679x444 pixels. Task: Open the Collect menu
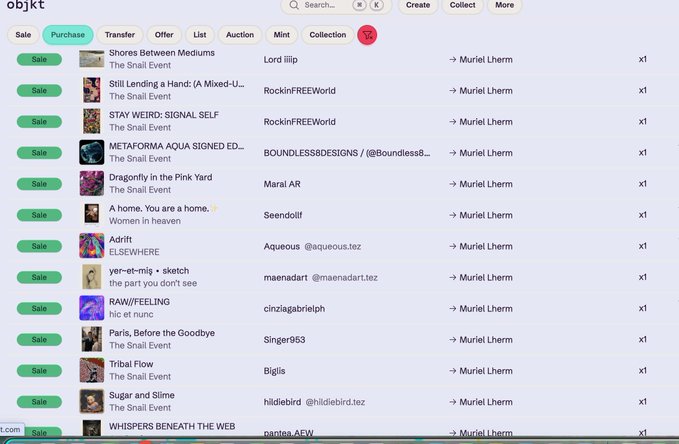[462, 5]
